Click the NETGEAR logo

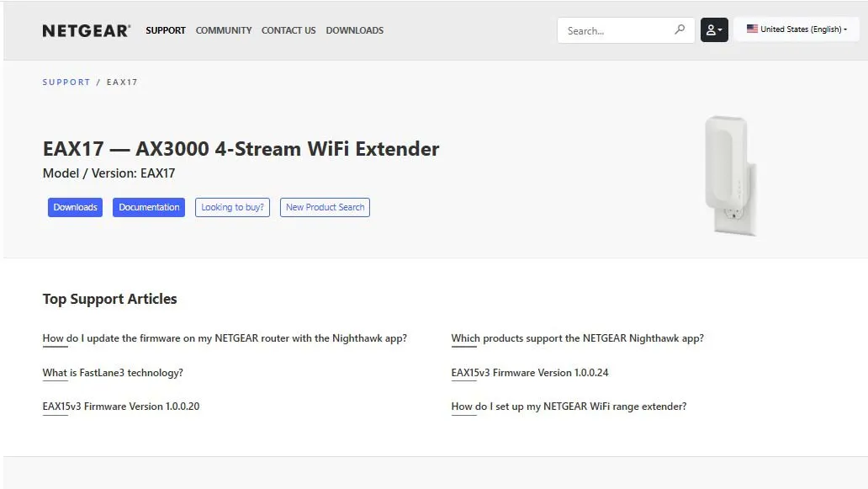[86, 29]
